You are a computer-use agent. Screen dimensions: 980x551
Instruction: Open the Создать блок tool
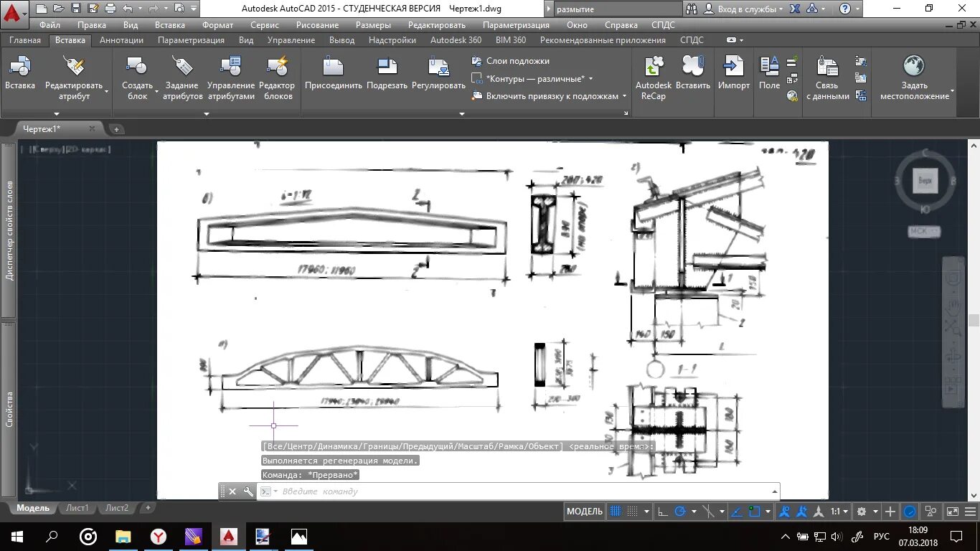(136, 79)
